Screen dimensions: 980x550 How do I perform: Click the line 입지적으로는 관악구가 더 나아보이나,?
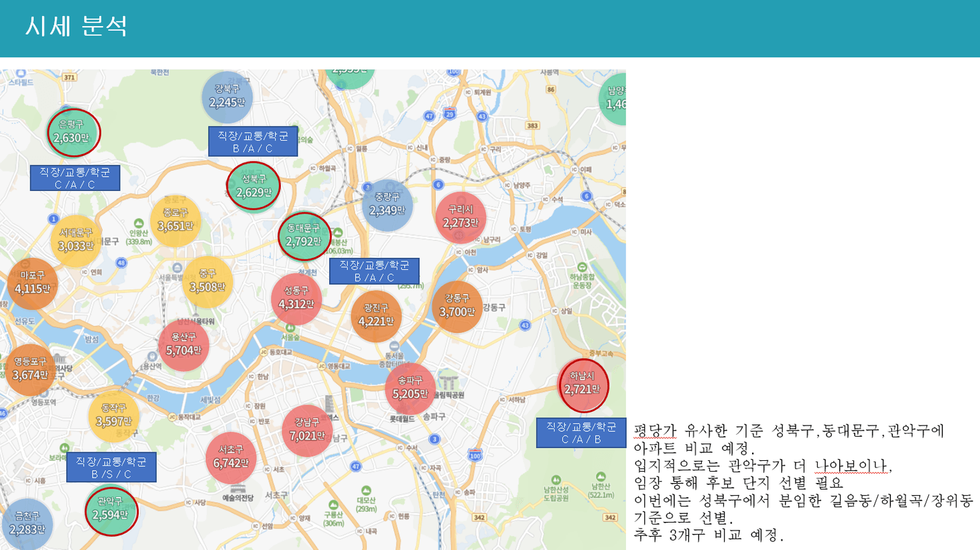(763, 466)
